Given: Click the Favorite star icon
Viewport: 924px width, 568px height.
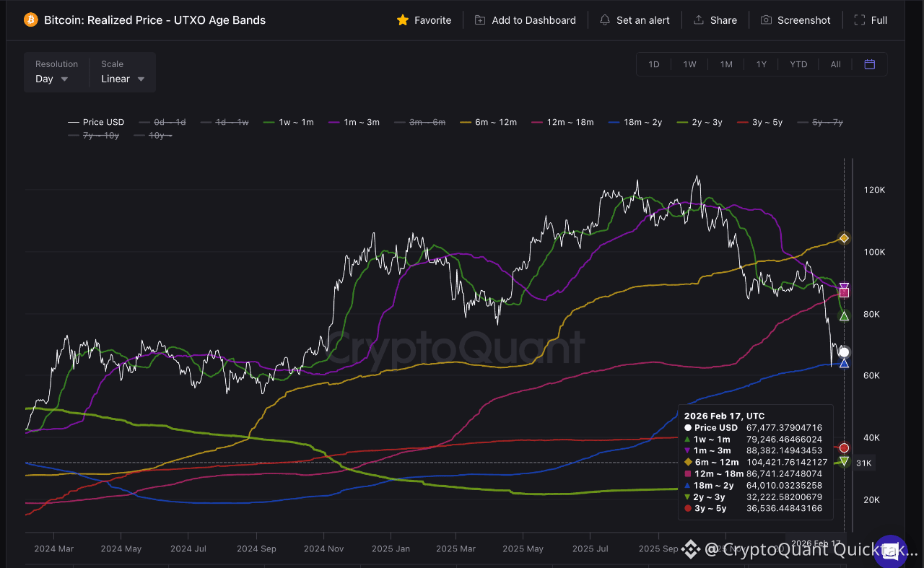Looking at the screenshot, I should point(403,20).
